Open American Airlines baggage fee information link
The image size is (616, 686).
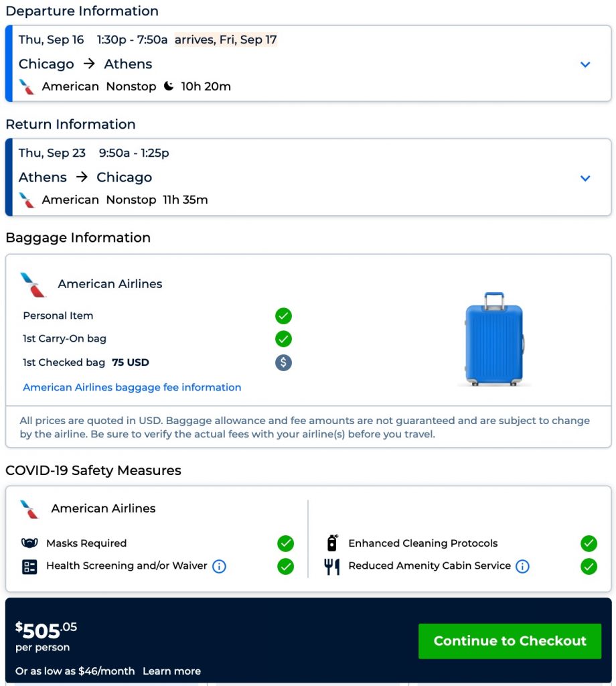pos(132,387)
